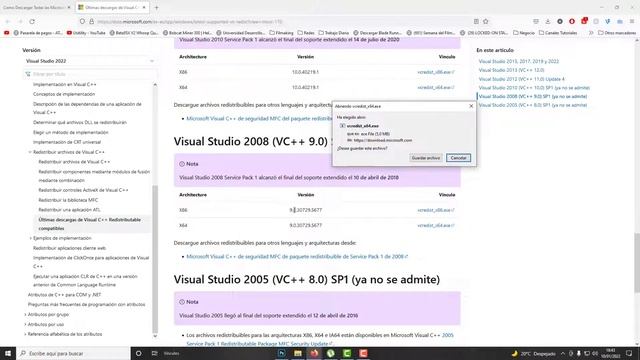Jump to 'Visual Studio 2005 (VC++ 8.0) SP1' section
Viewport: 640px width, 360px height.
click(x=533, y=105)
